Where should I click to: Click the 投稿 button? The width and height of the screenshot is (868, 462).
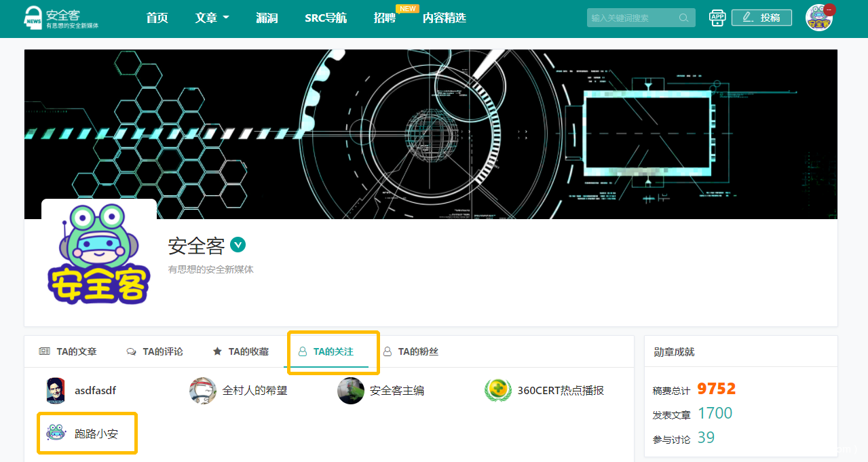761,18
